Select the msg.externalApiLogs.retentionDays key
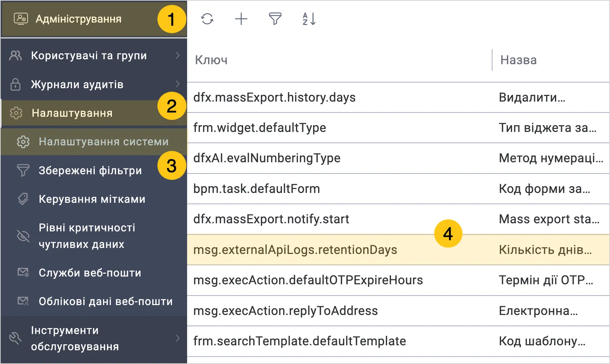This screenshot has width=610, height=364. pos(295,250)
